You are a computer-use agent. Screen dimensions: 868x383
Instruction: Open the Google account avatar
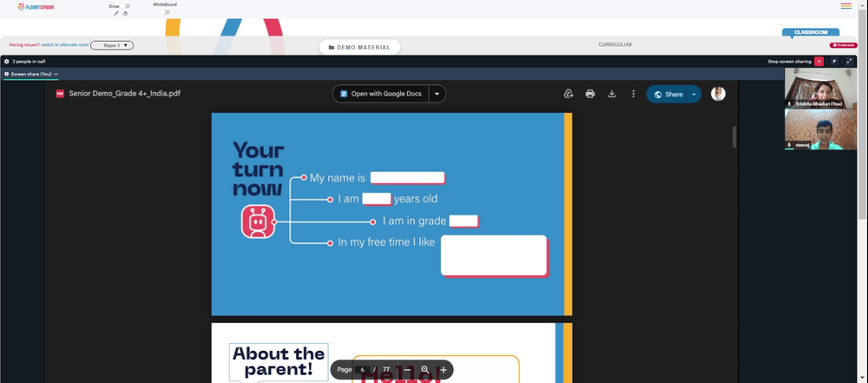click(x=718, y=94)
